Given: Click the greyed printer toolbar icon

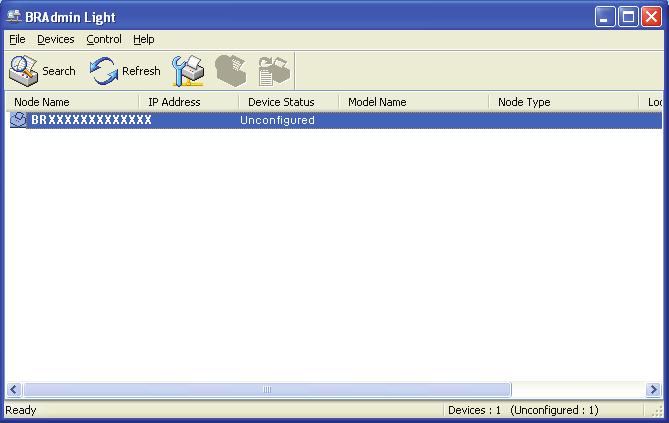Looking at the screenshot, I should point(231,70).
